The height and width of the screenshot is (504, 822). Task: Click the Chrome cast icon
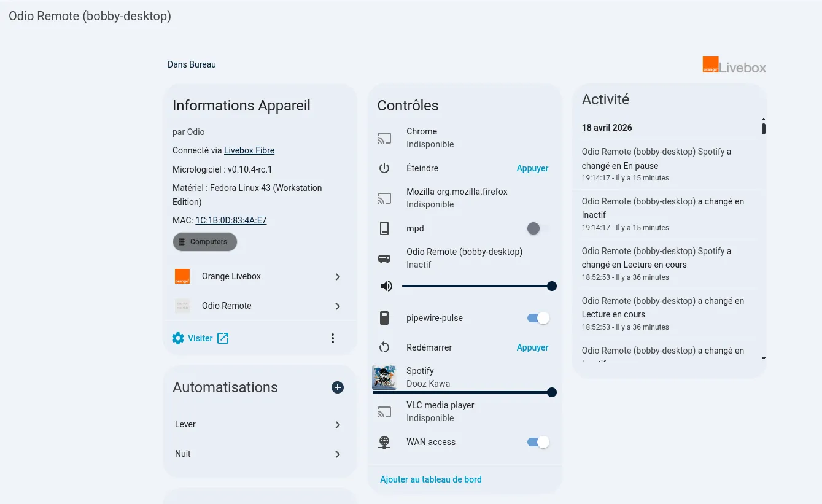[x=384, y=138]
